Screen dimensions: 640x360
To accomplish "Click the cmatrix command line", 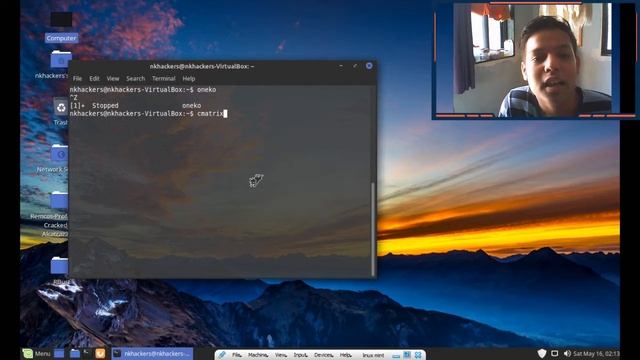I will pyautogui.click(x=148, y=113).
